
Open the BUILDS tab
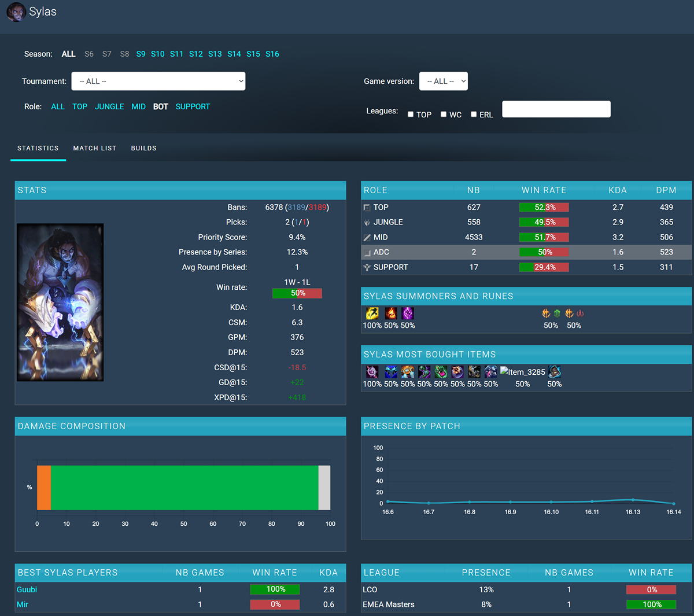point(144,148)
